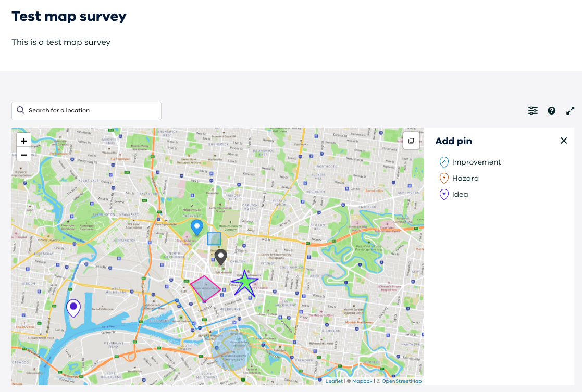The height and width of the screenshot is (392, 582).
Task: Click the blue pin marker on map
Action: point(196,227)
